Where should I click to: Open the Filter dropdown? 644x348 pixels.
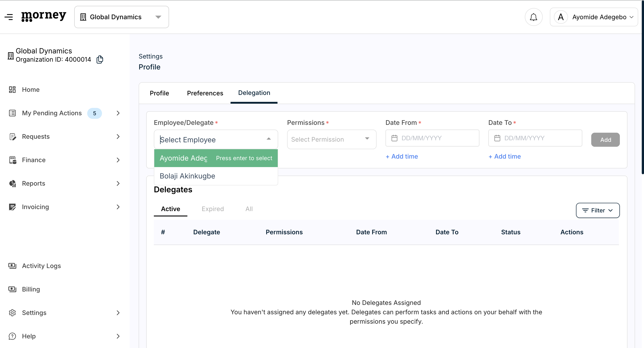[x=597, y=210]
